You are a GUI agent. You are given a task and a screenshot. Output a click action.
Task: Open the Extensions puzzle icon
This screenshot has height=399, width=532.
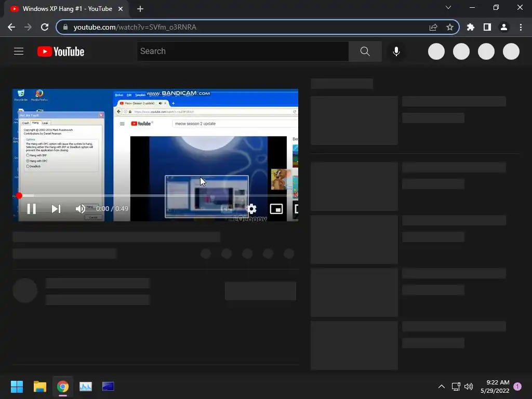click(x=470, y=27)
